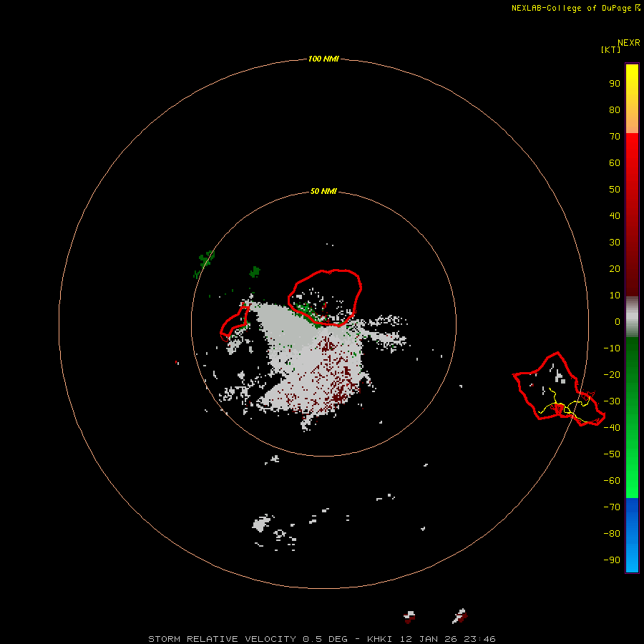
Task: Click the dark green echo on the 50 NMI ring
Action: click(205, 263)
